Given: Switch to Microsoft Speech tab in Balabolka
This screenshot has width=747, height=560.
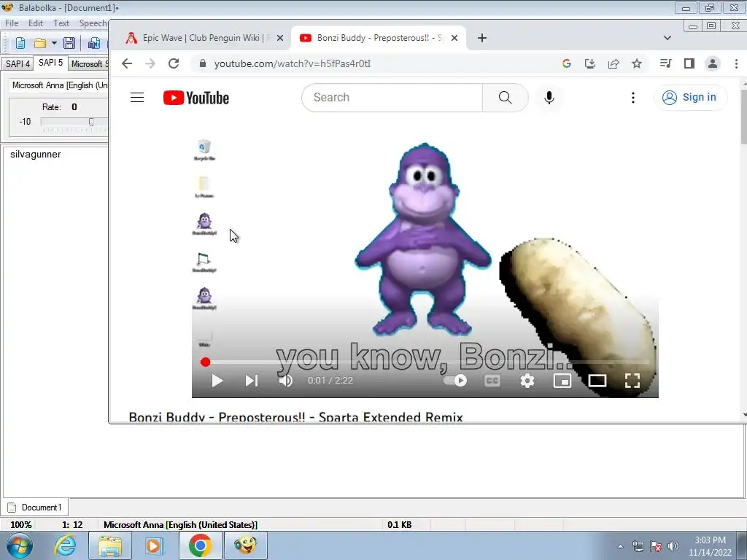Looking at the screenshot, I should [89, 64].
